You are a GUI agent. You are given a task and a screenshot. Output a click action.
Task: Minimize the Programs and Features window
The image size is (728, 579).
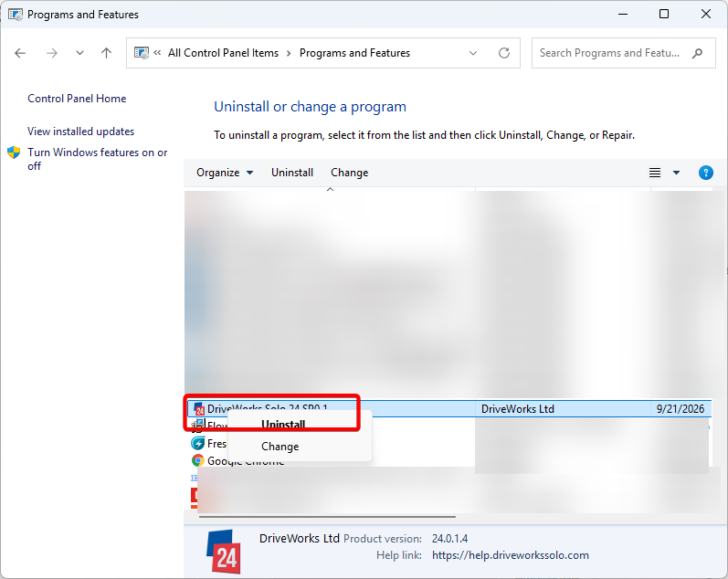[x=623, y=14]
